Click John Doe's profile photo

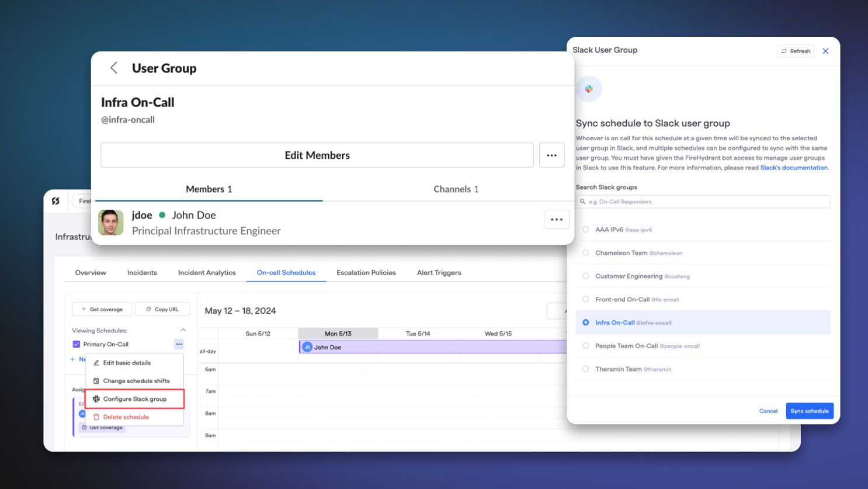coord(111,223)
